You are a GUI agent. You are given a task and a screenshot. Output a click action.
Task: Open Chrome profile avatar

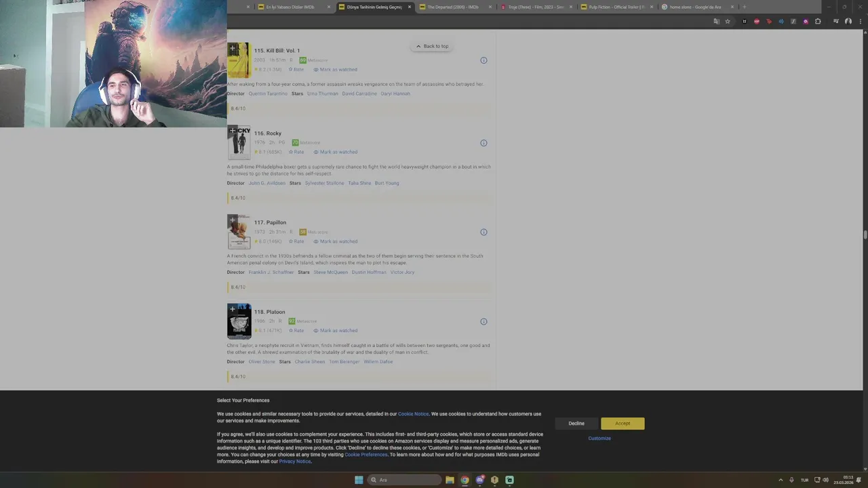pyautogui.click(x=848, y=22)
